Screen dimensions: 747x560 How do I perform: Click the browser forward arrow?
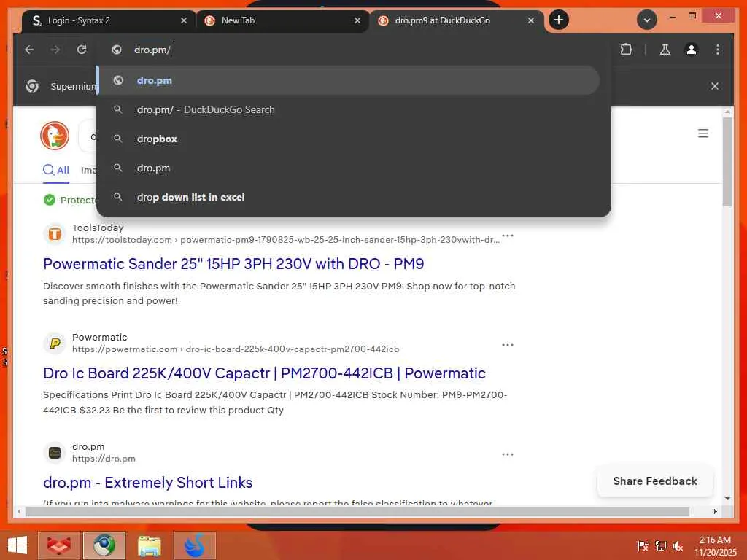pos(55,50)
